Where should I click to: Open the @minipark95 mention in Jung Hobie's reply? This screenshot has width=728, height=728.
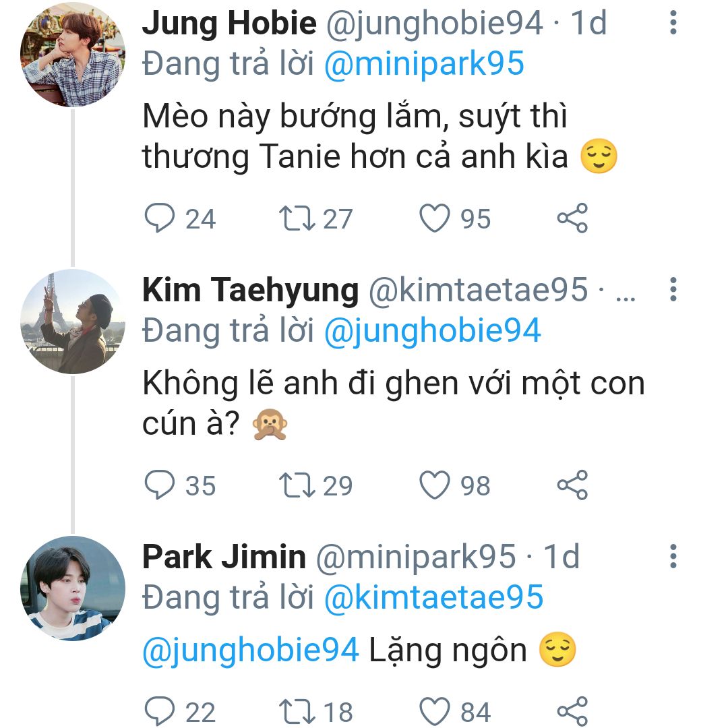coord(424,63)
